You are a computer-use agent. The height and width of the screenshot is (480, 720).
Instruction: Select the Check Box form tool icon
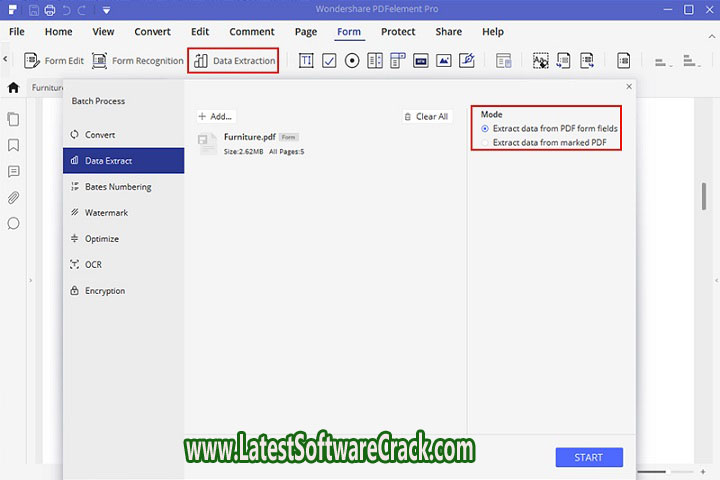[329, 61]
